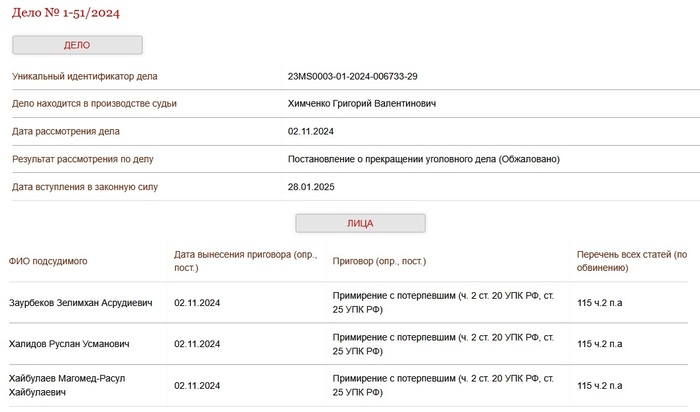The width and height of the screenshot is (700, 412).
Task: Click the Дата рассмотрения дела value 02.11.2024
Action: click(311, 131)
